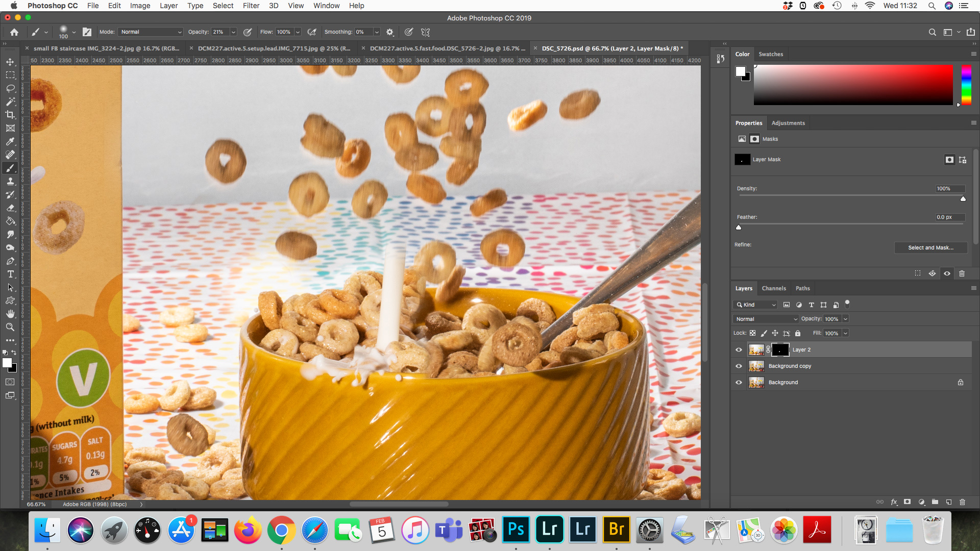Hide the Background copy layer

click(739, 366)
